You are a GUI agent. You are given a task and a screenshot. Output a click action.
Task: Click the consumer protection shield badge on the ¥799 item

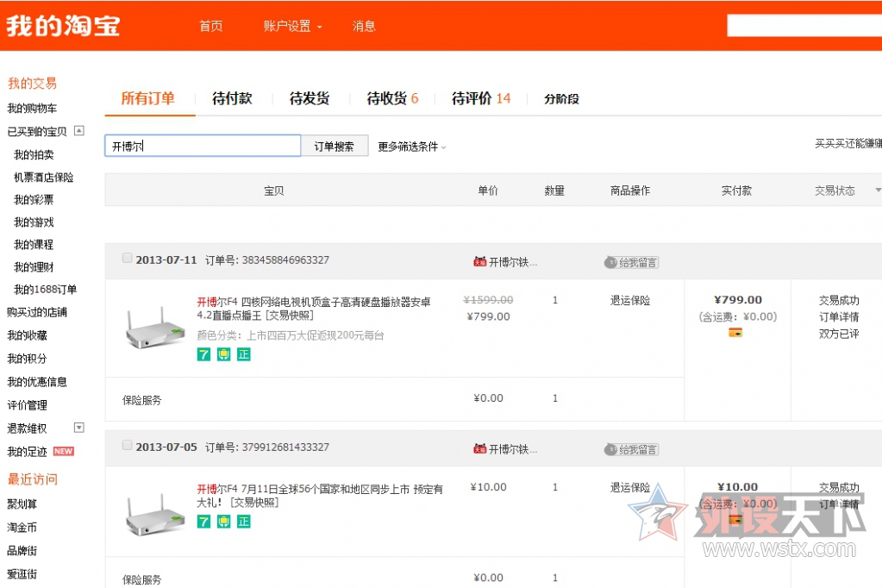[x=224, y=354]
